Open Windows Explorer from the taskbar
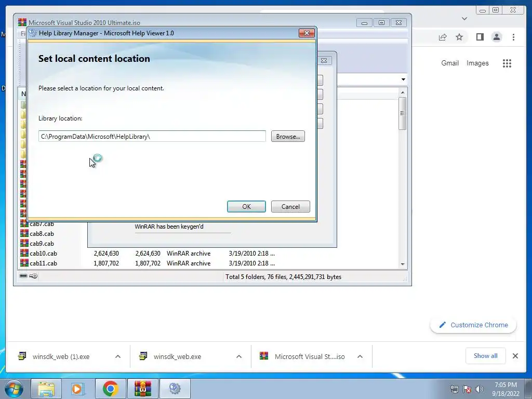The width and height of the screenshot is (532, 399). tap(46, 389)
